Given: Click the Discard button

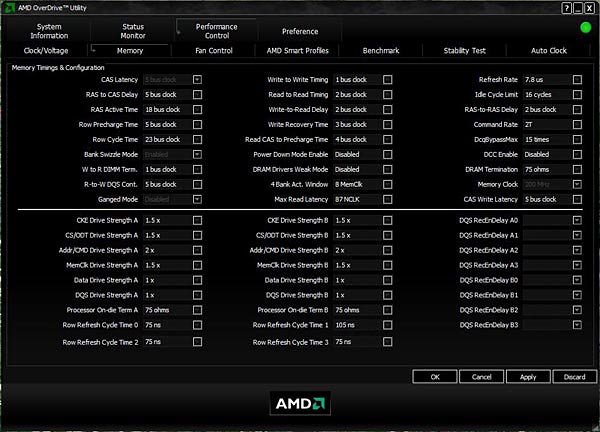Looking at the screenshot, I should tap(575, 377).
